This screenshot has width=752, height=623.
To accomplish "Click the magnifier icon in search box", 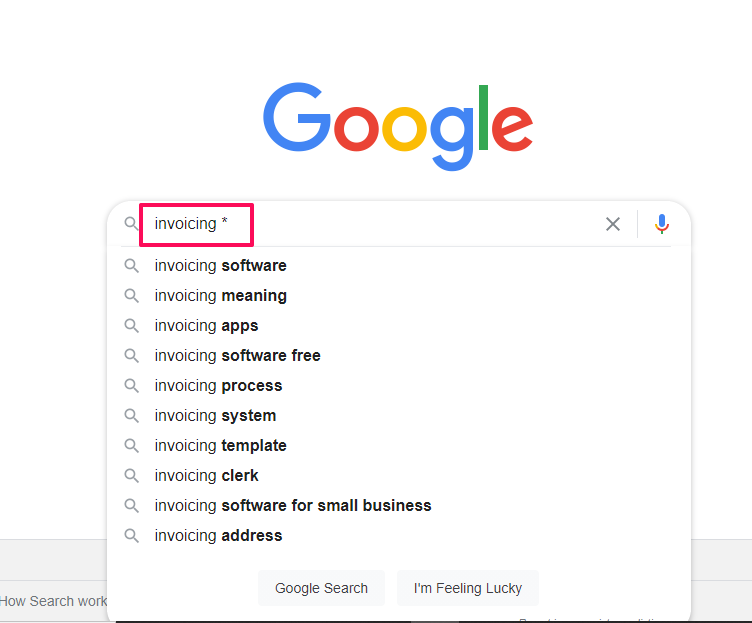I will coord(131,224).
